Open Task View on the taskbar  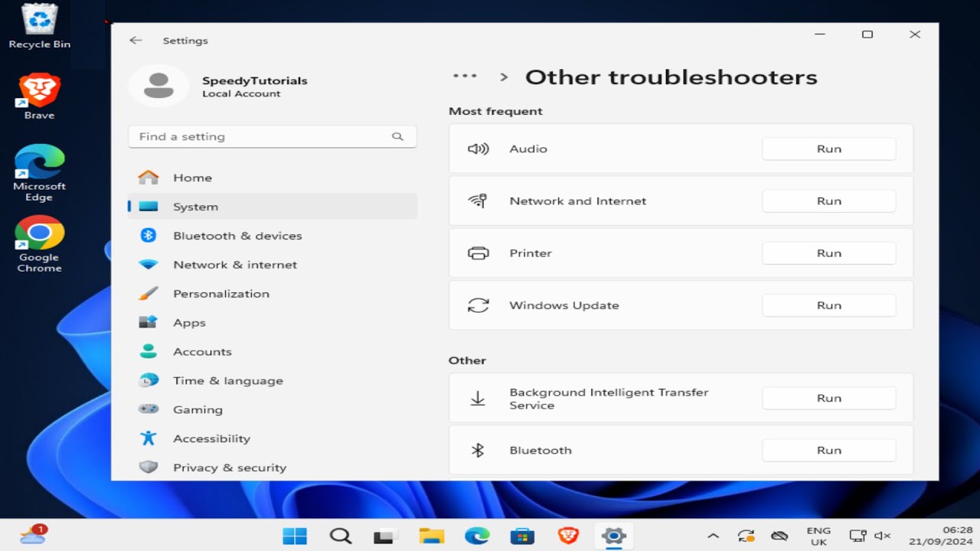(386, 536)
